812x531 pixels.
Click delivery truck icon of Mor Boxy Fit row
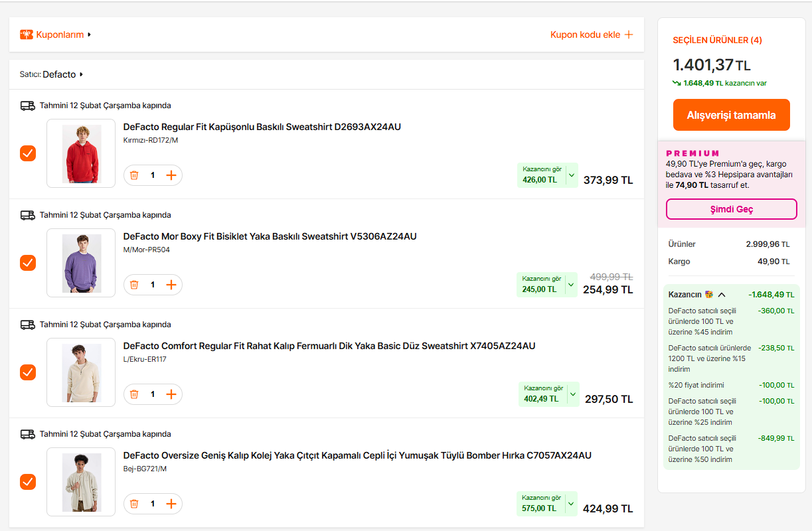(28, 215)
